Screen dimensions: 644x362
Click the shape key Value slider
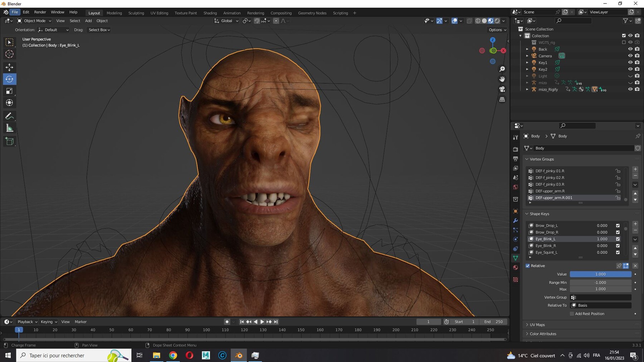600,274
